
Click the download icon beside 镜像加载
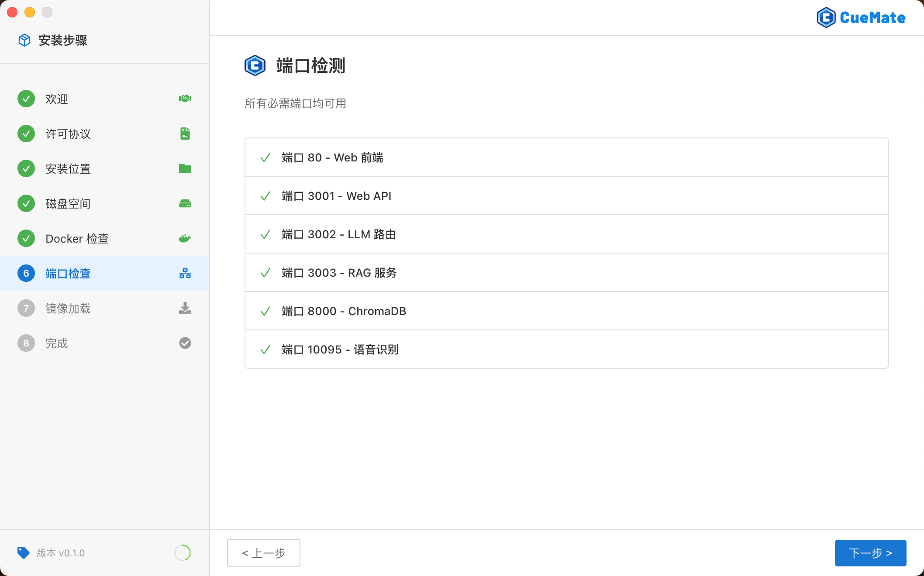[185, 308]
